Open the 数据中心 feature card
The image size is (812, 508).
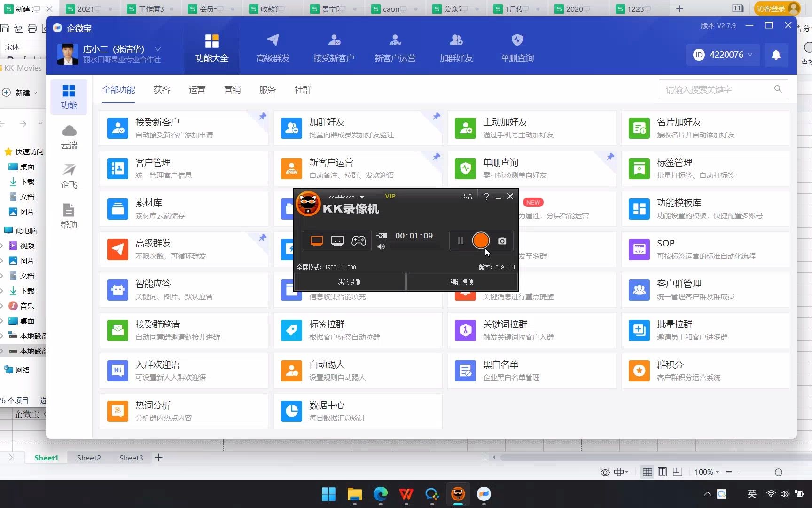click(x=358, y=411)
